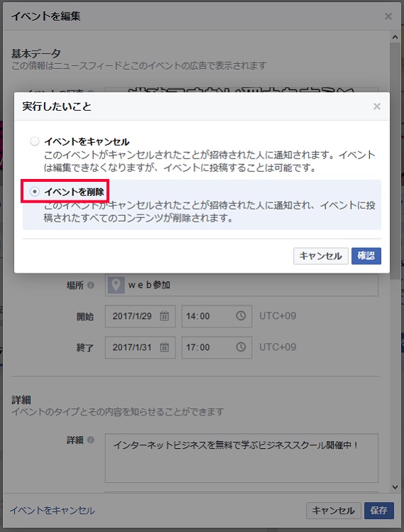
Task: Click the UTC+09 label beside end time
Action: pyautogui.click(x=278, y=347)
